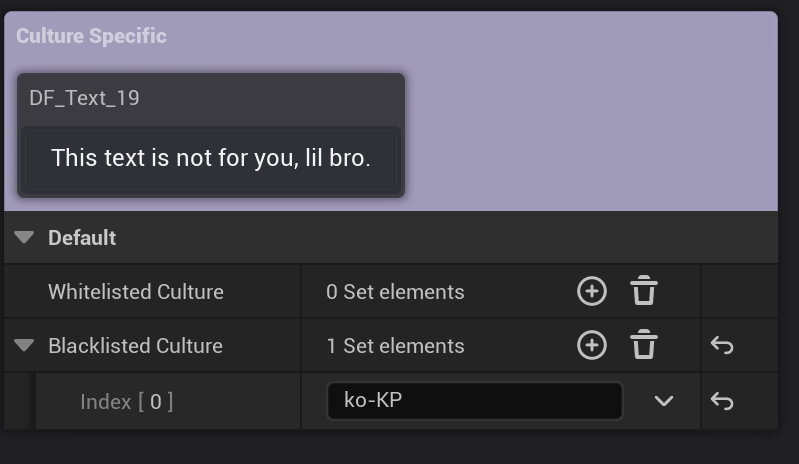Select the DF_Text_19 widget label
This screenshot has width=799, height=464.
coord(84,98)
